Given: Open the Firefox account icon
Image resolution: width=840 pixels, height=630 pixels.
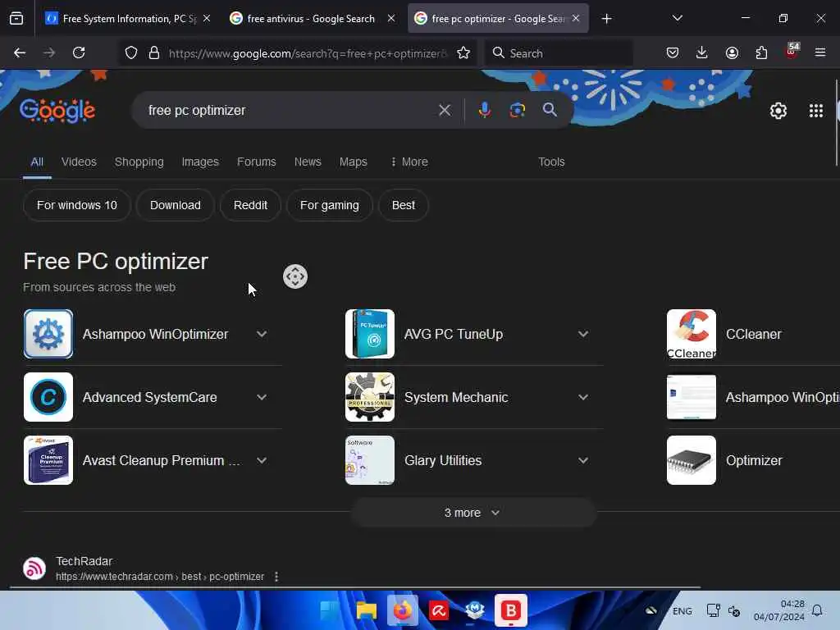Looking at the screenshot, I should pos(732,52).
